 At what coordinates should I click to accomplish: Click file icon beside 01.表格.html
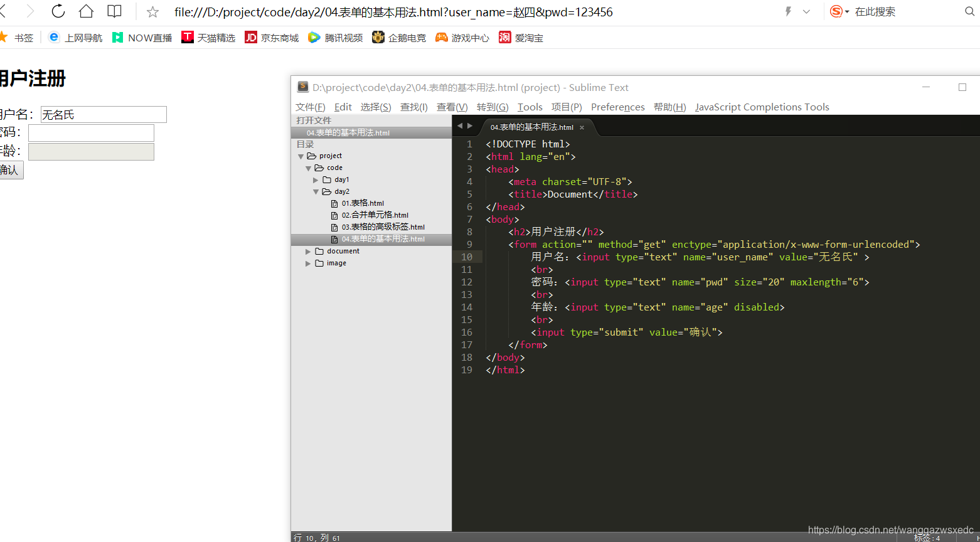pyautogui.click(x=334, y=204)
